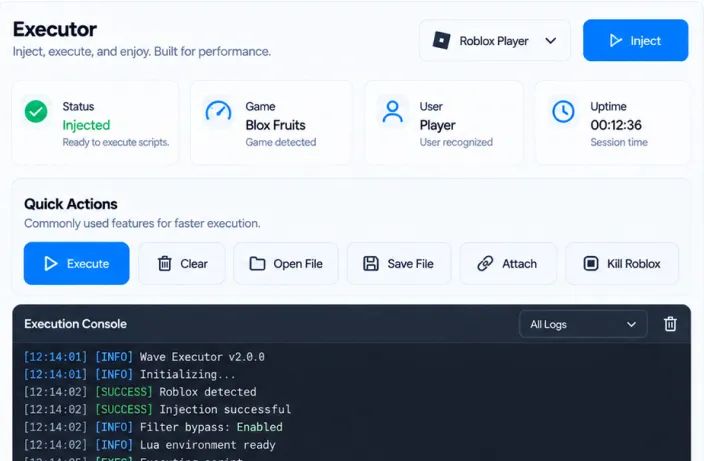This screenshot has width=704, height=461.
Task: Click the blue Inject button
Action: click(x=635, y=40)
